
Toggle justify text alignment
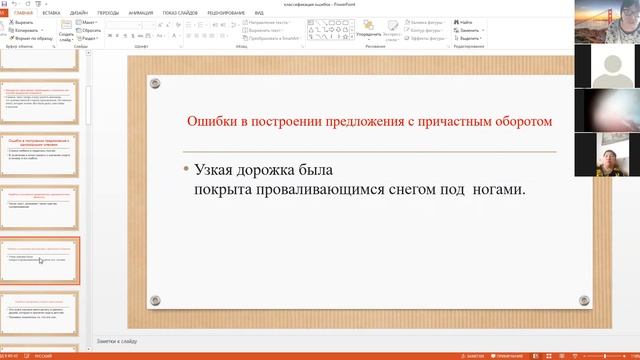pos(212,36)
